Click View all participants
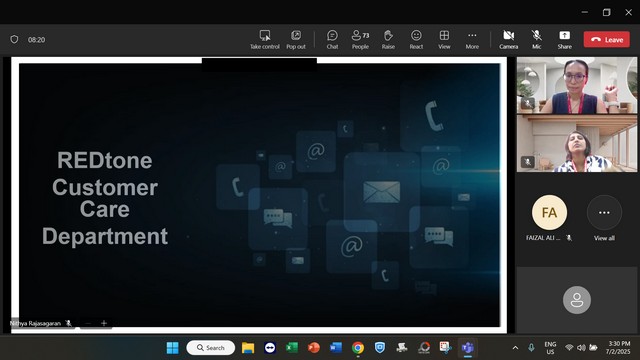This screenshot has height=360, width=640. click(x=604, y=218)
